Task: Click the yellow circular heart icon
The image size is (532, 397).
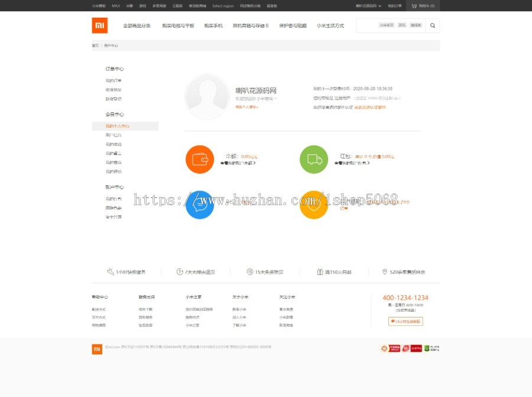Action: click(314, 205)
